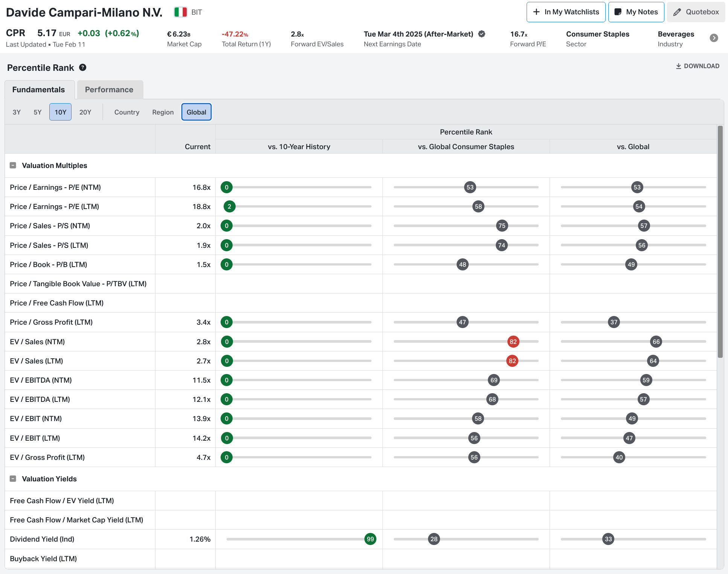Switch to the Performance tab
This screenshot has height=574, width=728.
click(109, 90)
